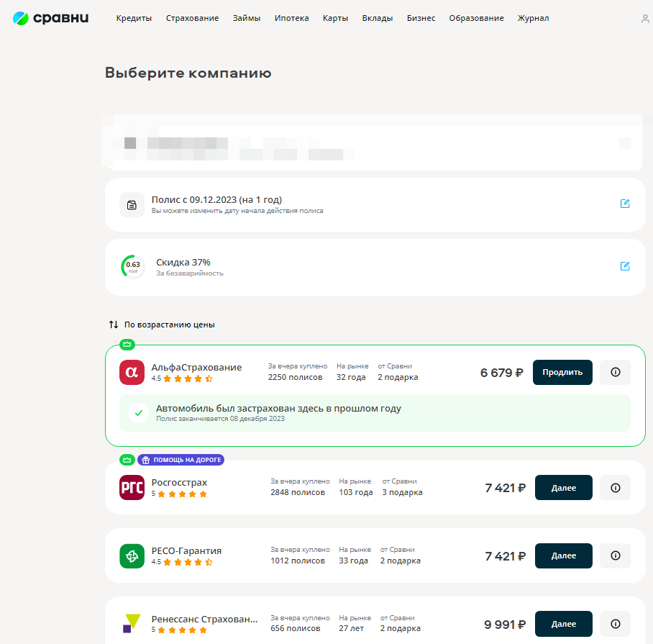Open info for РЕСО-Гарантия offer
653x644 pixels.
pos(615,555)
